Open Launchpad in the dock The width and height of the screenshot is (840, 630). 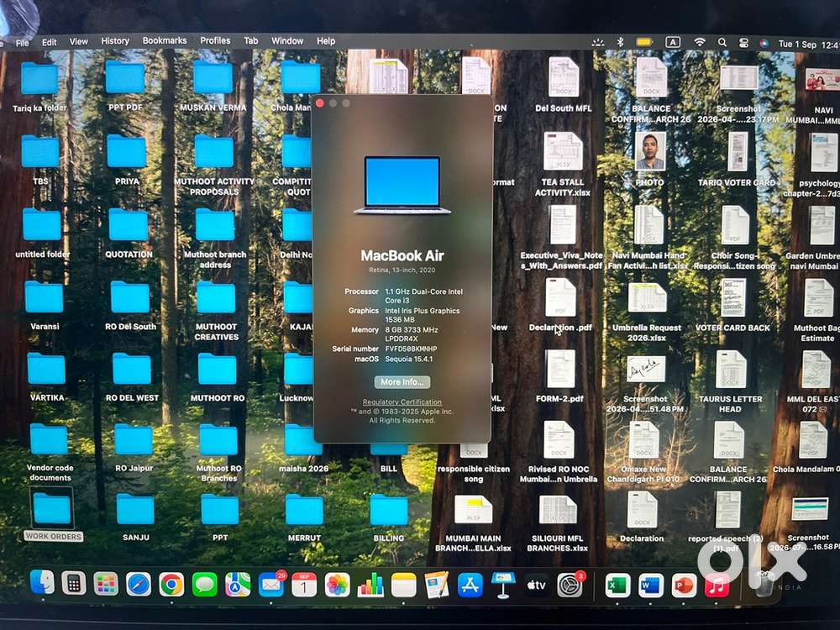(106, 584)
